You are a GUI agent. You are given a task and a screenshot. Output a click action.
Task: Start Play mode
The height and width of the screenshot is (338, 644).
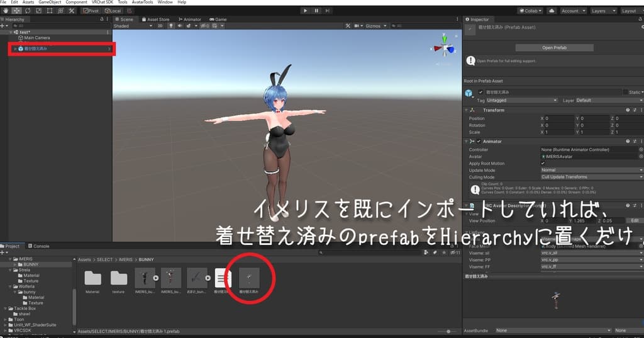click(x=305, y=11)
